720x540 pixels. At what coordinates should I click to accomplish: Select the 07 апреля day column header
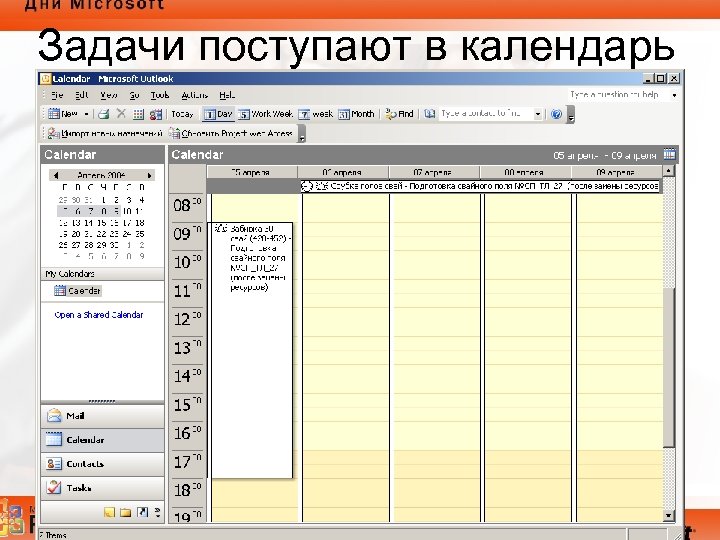433,172
